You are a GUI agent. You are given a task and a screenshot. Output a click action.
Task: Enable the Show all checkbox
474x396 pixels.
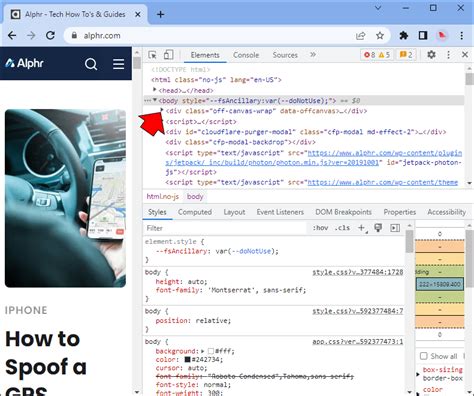click(424, 356)
